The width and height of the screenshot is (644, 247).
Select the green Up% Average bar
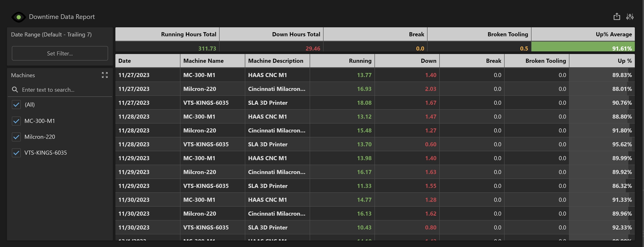[583, 47]
